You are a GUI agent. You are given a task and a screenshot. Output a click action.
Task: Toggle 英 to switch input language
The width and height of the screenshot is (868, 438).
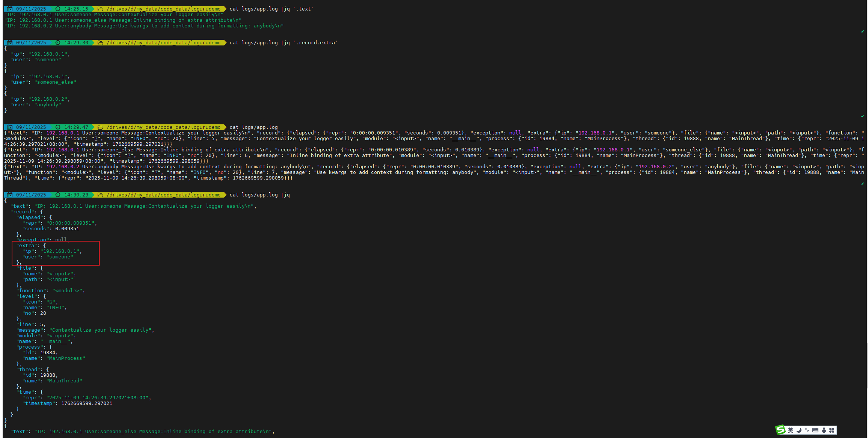point(791,430)
